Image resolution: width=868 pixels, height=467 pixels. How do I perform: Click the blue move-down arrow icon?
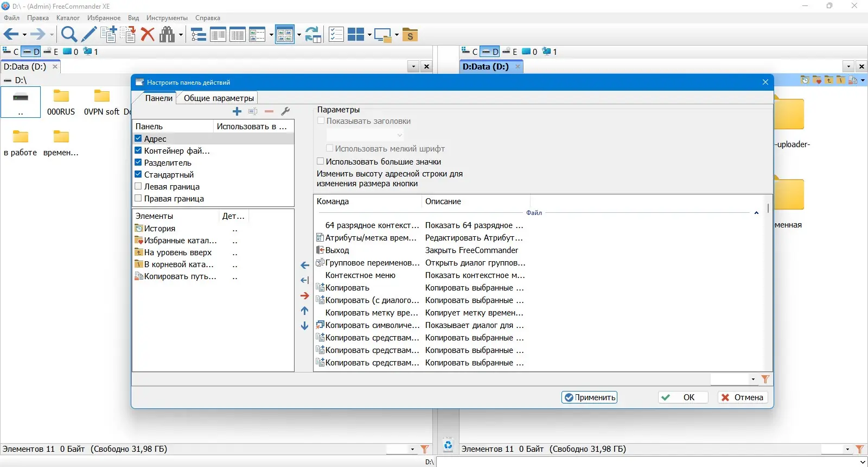coord(305,326)
